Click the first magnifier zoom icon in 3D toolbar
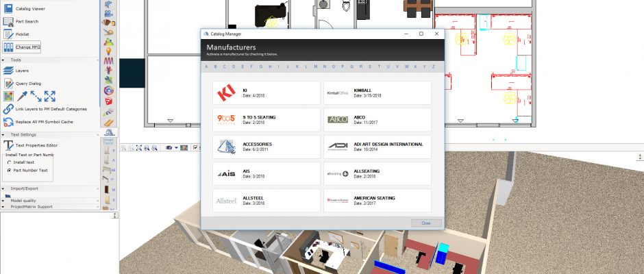 pyautogui.click(x=147, y=147)
